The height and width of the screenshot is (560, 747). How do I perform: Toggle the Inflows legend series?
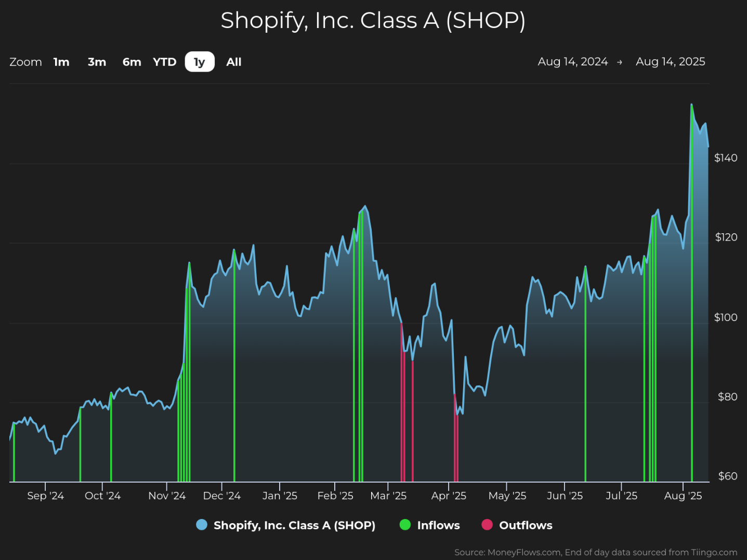[x=430, y=525]
